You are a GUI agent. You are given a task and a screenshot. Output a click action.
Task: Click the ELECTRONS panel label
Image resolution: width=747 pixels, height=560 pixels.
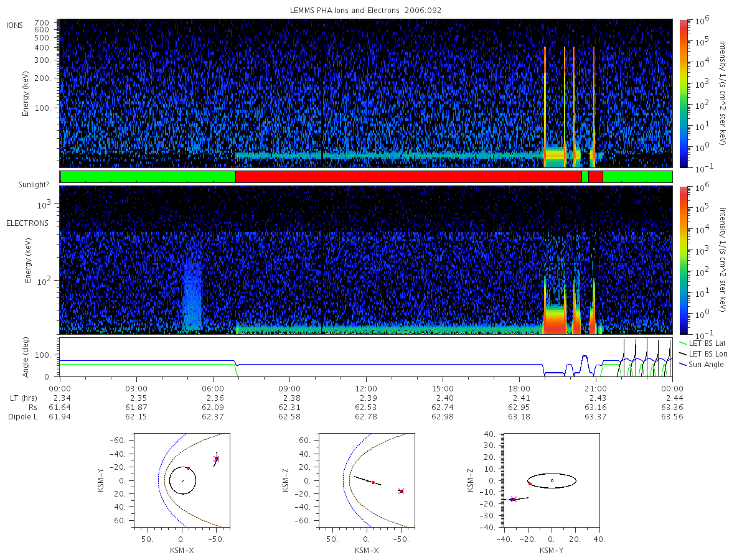click(x=27, y=223)
